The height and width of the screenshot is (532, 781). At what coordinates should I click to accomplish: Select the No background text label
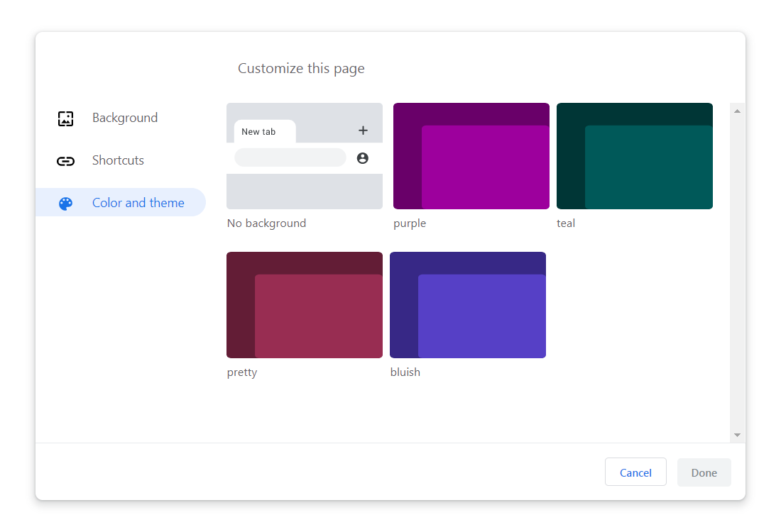266,223
